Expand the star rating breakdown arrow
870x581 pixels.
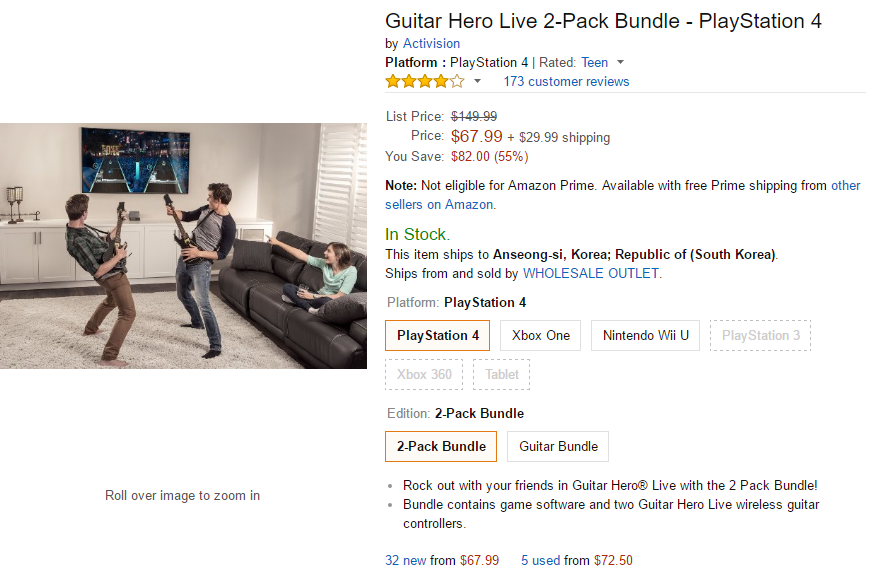(x=477, y=81)
